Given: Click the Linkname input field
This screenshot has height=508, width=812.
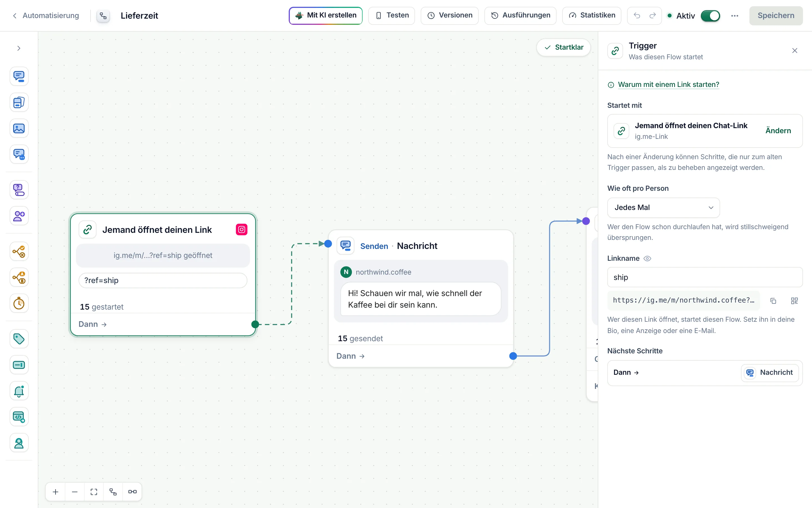Looking at the screenshot, I should click(705, 277).
